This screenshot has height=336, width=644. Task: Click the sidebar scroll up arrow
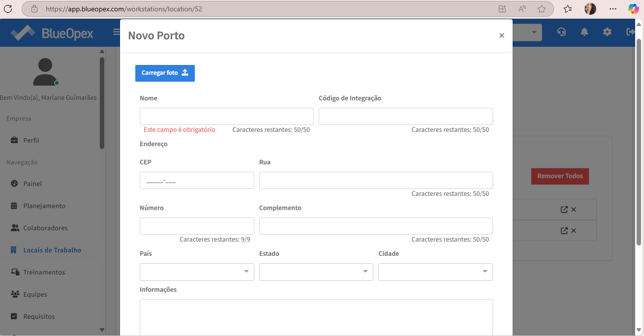tap(102, 51)
